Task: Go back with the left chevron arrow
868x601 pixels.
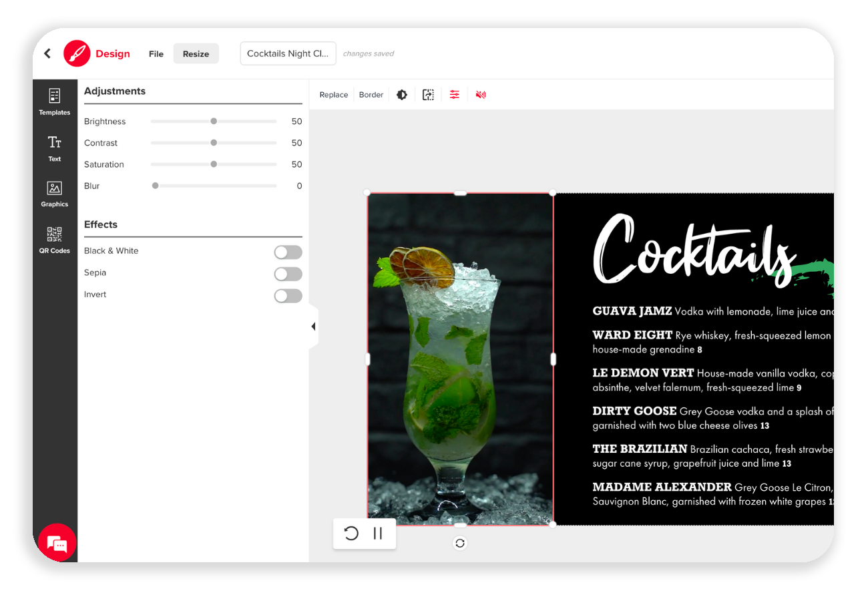Action: [x=47, y=53]
